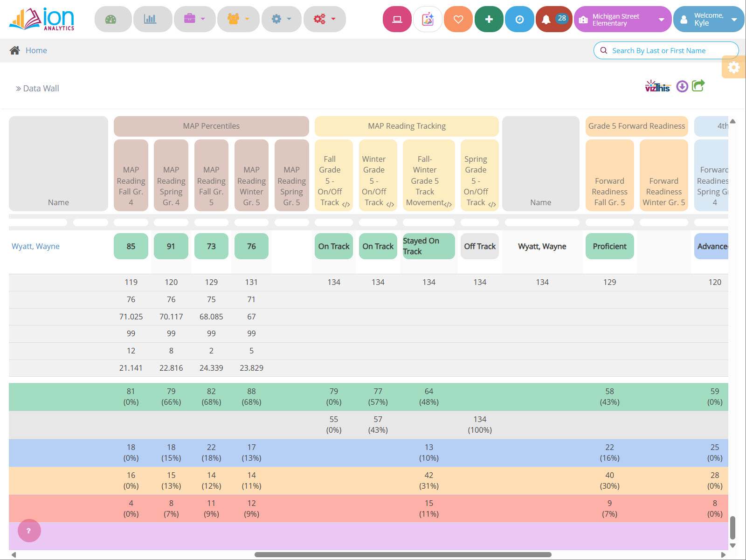Expand the blue gear settings dropdown
Image resolution: width=746 pixels, height=560 pixels.
pyautogui.click(x=281, y=19)
